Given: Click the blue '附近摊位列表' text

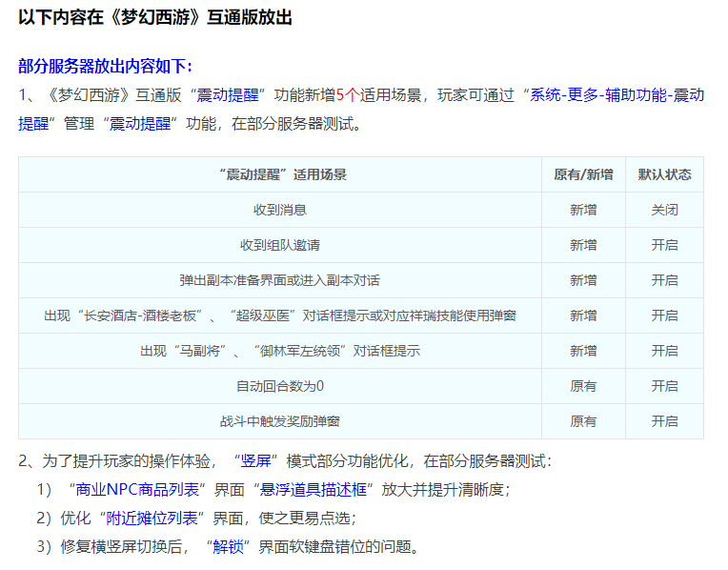Looking at the screenshot, I should point(152,519).
